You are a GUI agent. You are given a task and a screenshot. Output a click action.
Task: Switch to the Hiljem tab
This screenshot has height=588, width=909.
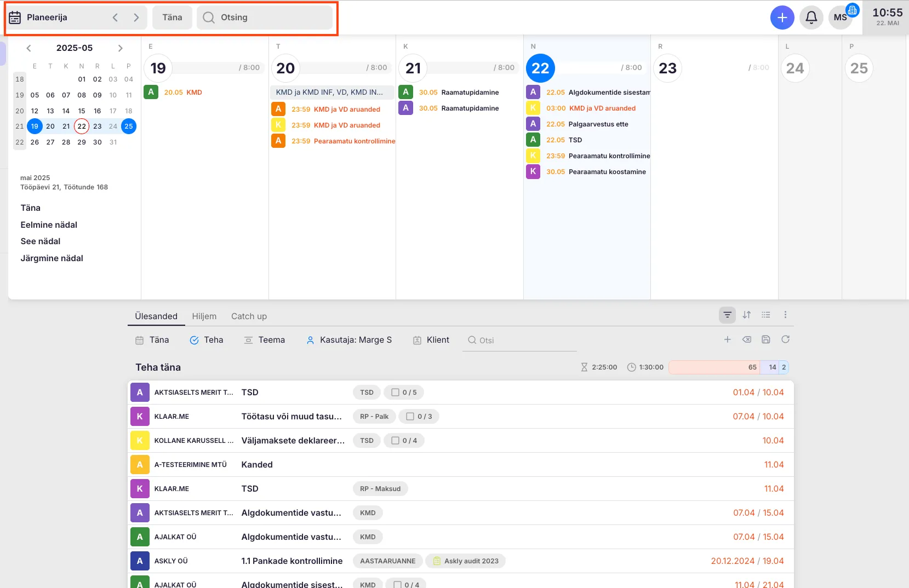tap(204, 316)
